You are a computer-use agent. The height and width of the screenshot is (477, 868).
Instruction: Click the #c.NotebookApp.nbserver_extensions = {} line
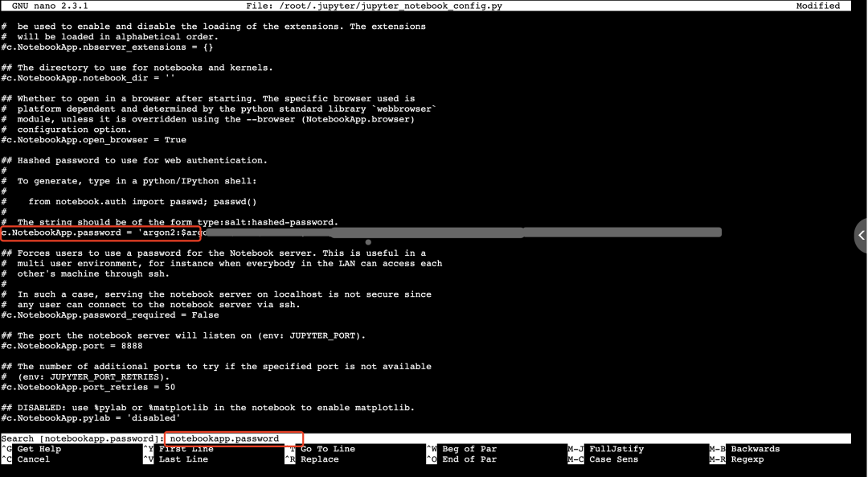point(108,47)
